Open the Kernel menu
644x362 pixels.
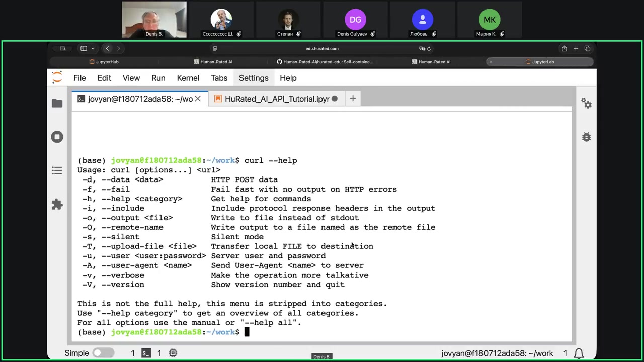click(x=188, y=78)
